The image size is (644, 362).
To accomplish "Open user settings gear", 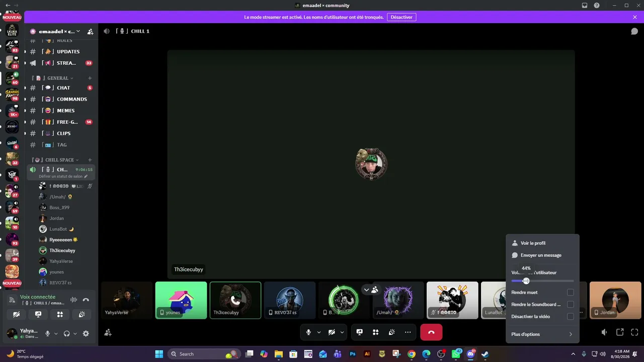I will pyautogui.click(x=86, y=333).
